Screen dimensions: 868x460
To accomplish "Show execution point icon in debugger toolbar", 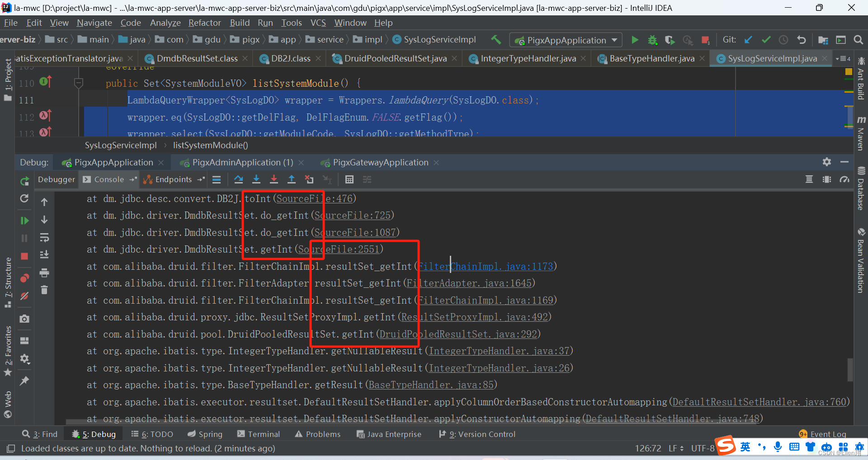I will coord(217,179).
